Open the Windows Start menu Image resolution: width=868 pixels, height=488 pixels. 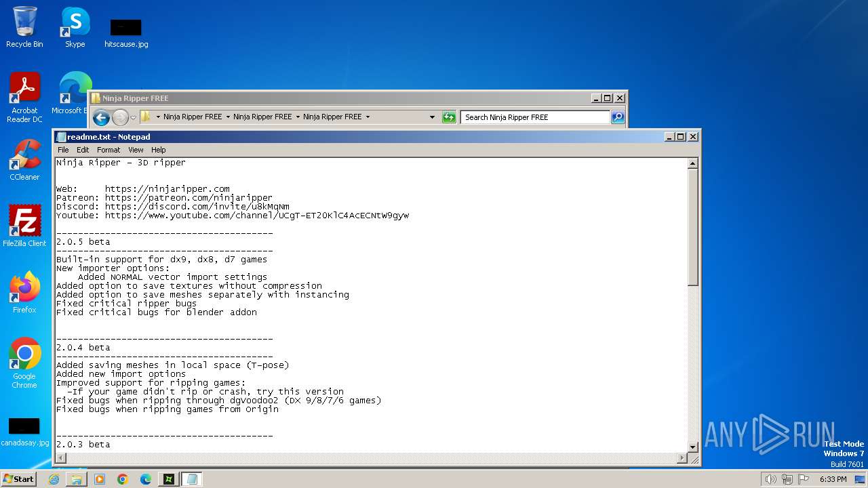coord(19,479)
